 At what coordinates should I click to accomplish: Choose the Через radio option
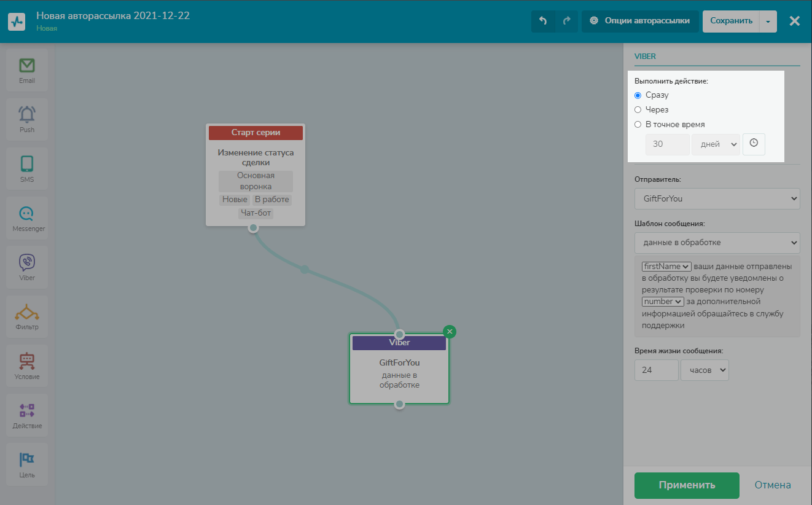click(x=638, y=110)
